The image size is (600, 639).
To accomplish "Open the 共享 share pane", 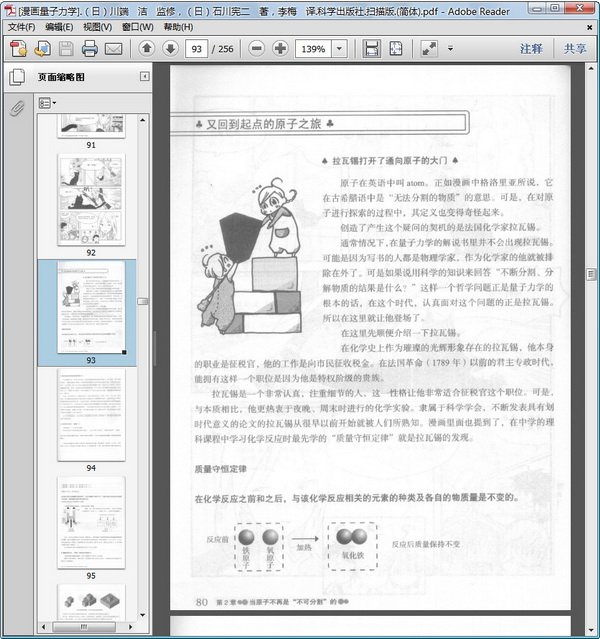I will [x=575, y=48].
